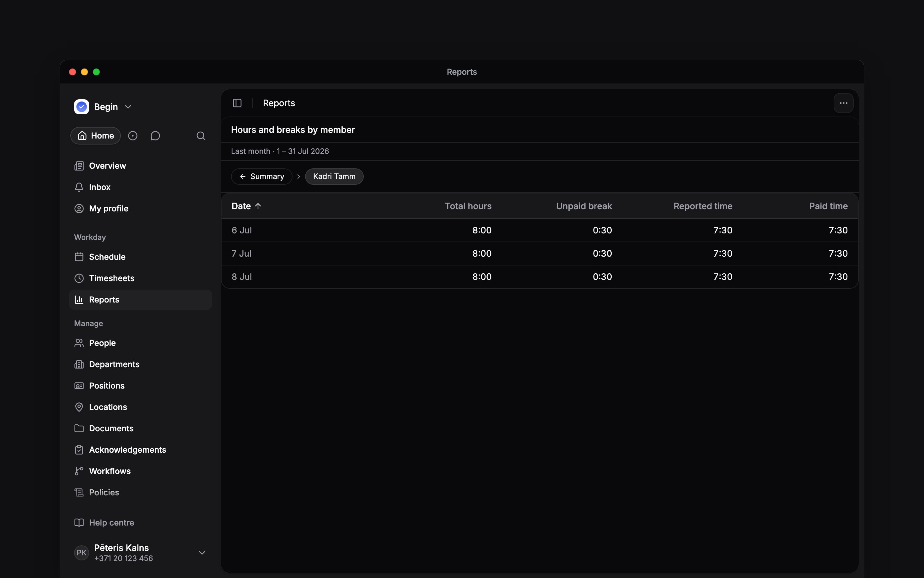Sort by Unpaid break column
Viewport: 924px width, 578px height.
tap(584, 206)
